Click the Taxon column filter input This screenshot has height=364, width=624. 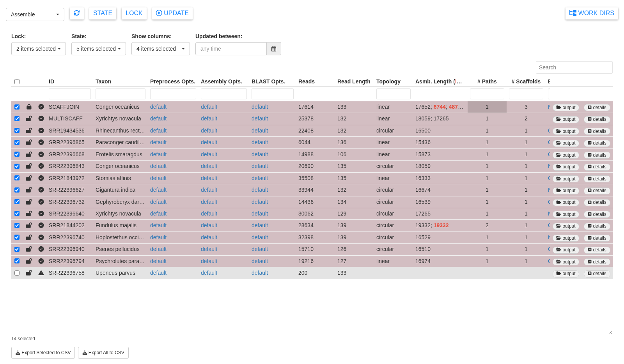121,94
